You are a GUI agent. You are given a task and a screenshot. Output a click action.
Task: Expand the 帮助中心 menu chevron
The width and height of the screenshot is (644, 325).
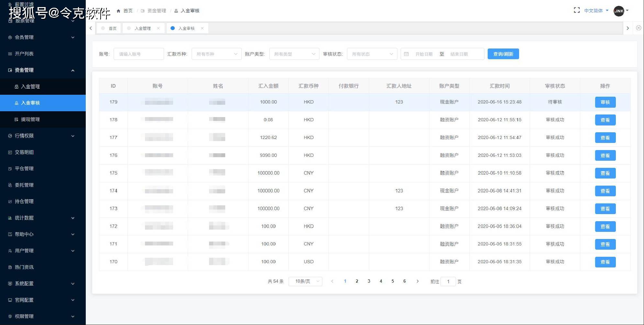pyautogui.click(x=73, y=234)
